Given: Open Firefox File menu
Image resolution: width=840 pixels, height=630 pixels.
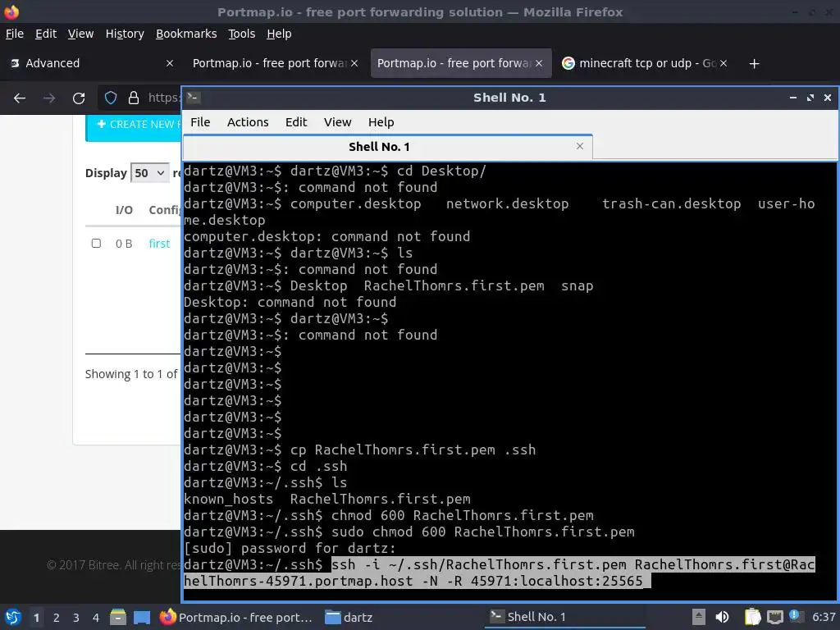Looking at the screenshot, I should click(15, 34).
